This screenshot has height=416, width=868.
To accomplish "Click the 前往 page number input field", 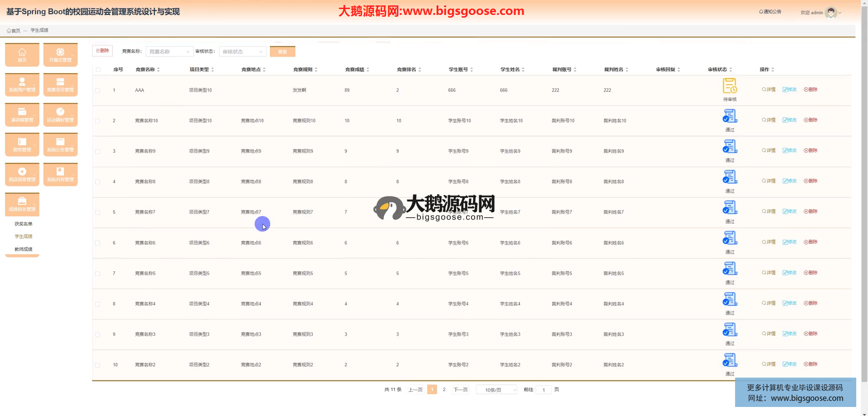I will click(x=543, y=390).
